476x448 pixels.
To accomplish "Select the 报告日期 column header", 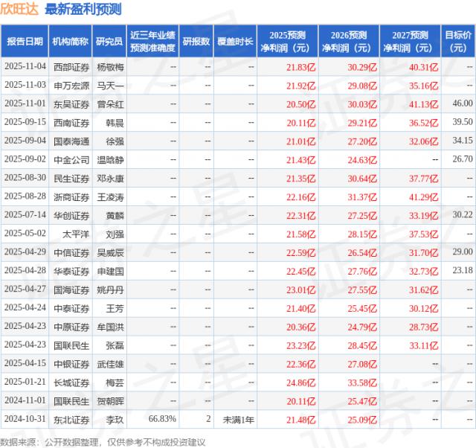I will point(25,41).
